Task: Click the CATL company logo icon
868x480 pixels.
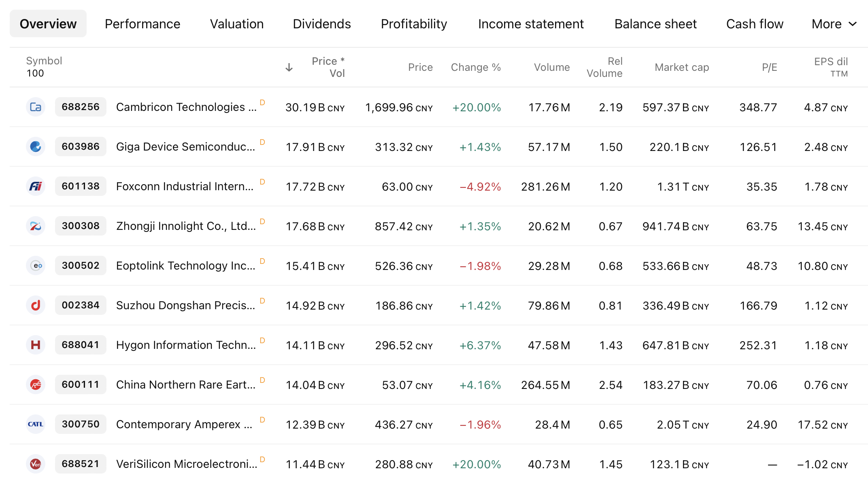Action: click(x=36, y=424)
